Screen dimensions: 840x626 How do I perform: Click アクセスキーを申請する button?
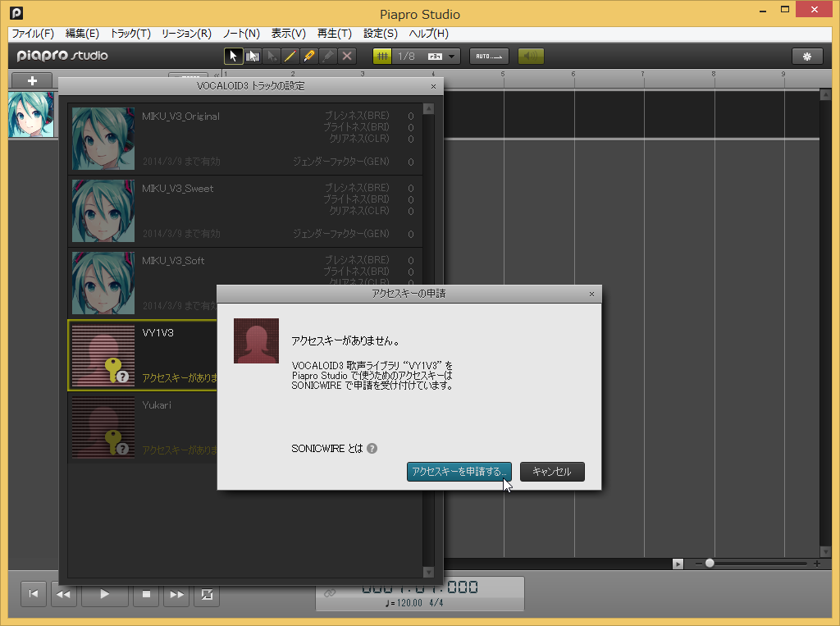[x=459, y=472]
